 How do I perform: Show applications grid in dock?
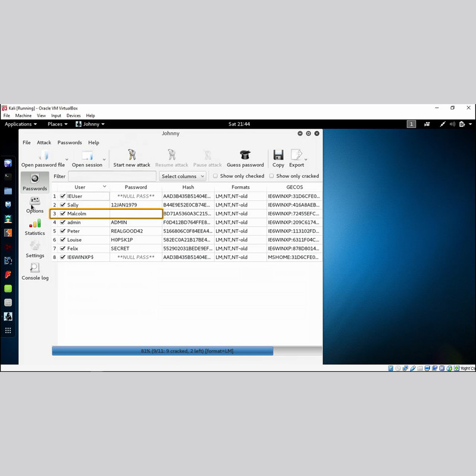click(x=8, y=330)
